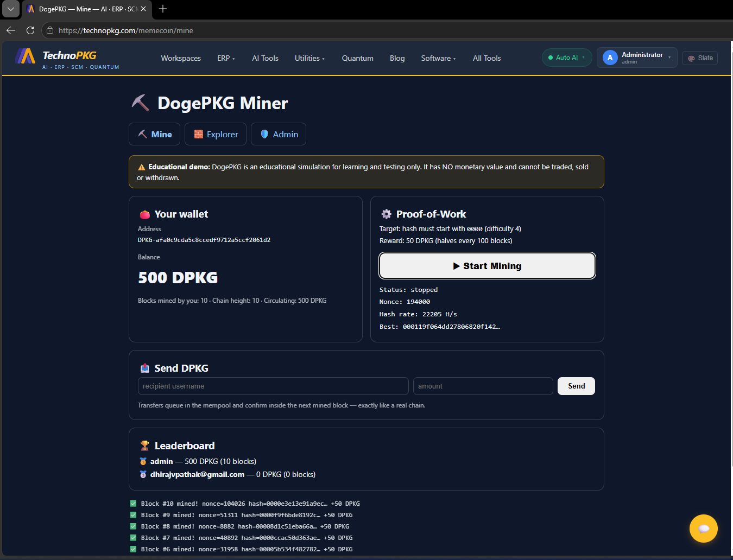
Task: Focus the amount field
Action: [x=483, y=386]
